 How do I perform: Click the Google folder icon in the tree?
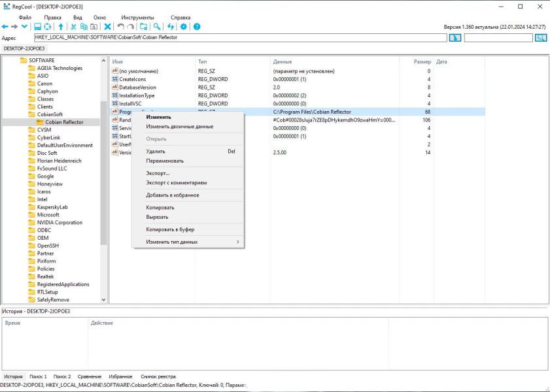(x=31, y=176)
